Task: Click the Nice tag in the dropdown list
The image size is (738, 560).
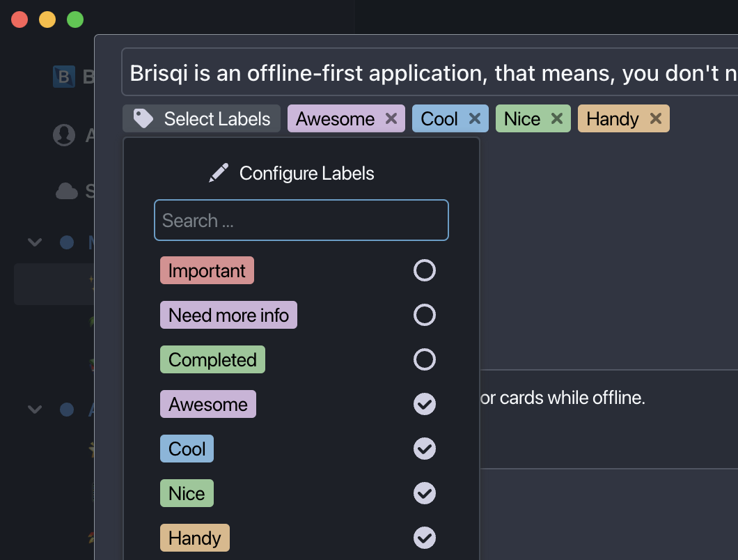Action: (x=187, y=493)
